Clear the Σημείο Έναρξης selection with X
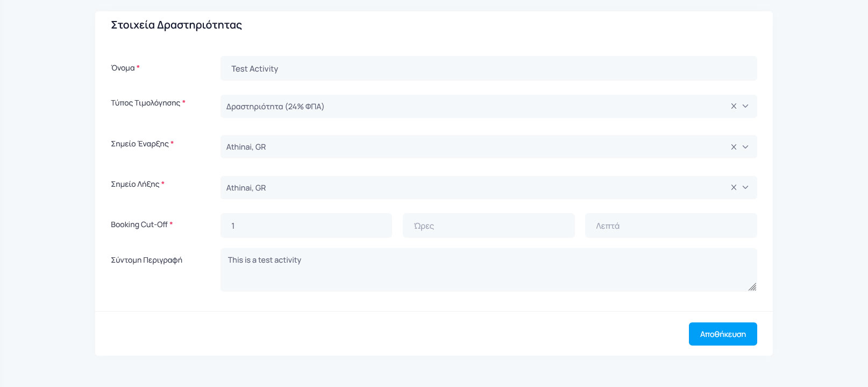 pyautogui.click(x=734, y=147)
